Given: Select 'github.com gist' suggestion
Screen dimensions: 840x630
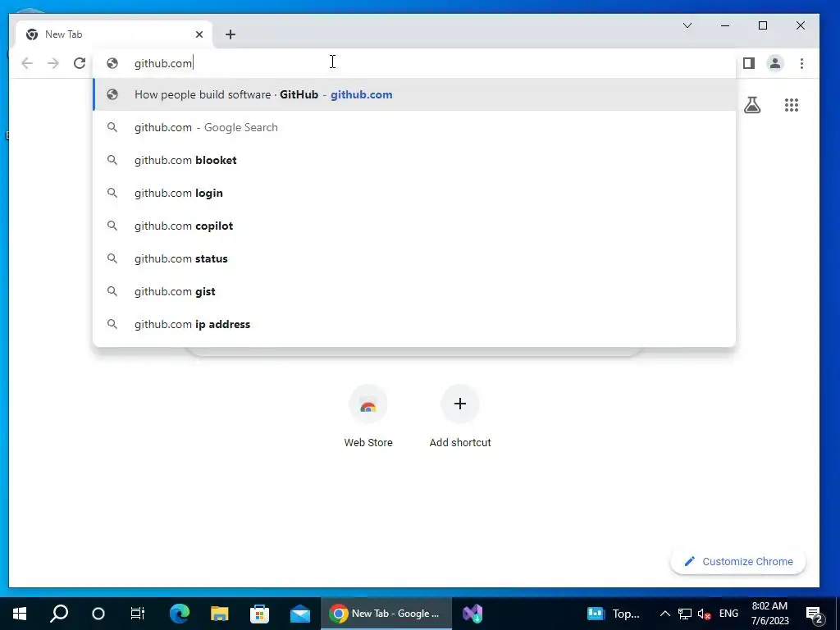Looking at the screenshot, I should tap(414, 291).
